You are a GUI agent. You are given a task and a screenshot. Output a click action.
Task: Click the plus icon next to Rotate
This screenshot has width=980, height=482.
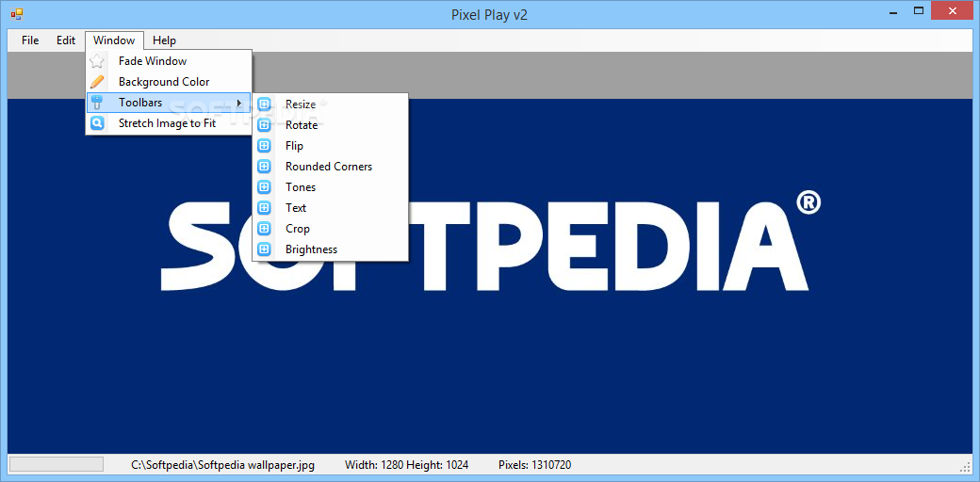click(264, 125)
